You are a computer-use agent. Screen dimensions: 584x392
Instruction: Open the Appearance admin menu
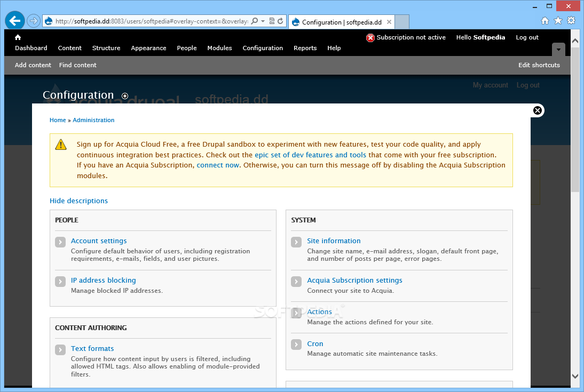pyautogui.click(x=148, y=48)
